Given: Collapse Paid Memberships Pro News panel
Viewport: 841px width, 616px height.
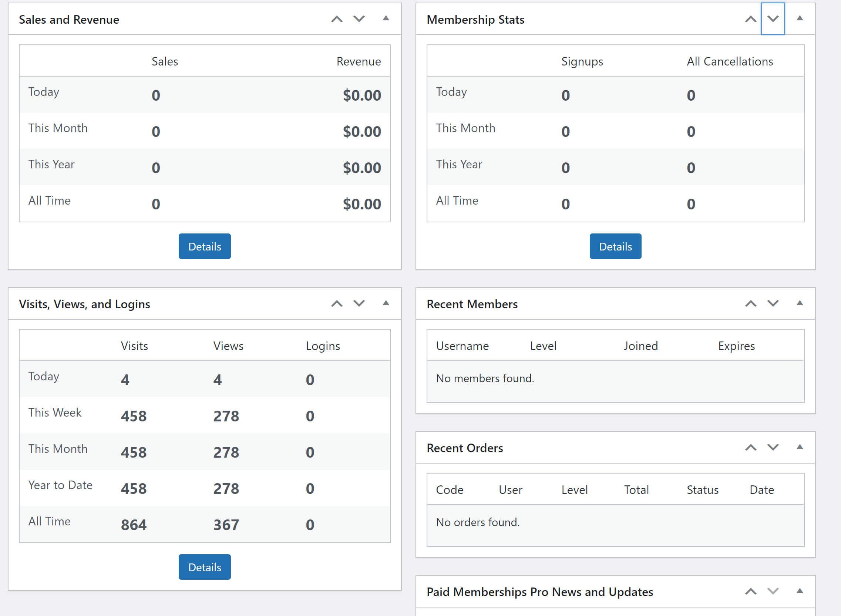Looking at the screenshot, I should pyautogui.click(x=800, y=591).
